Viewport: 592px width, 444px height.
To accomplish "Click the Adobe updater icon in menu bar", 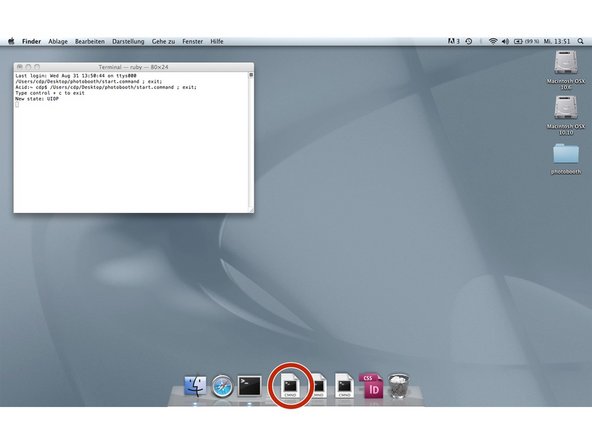I will 453,41.
